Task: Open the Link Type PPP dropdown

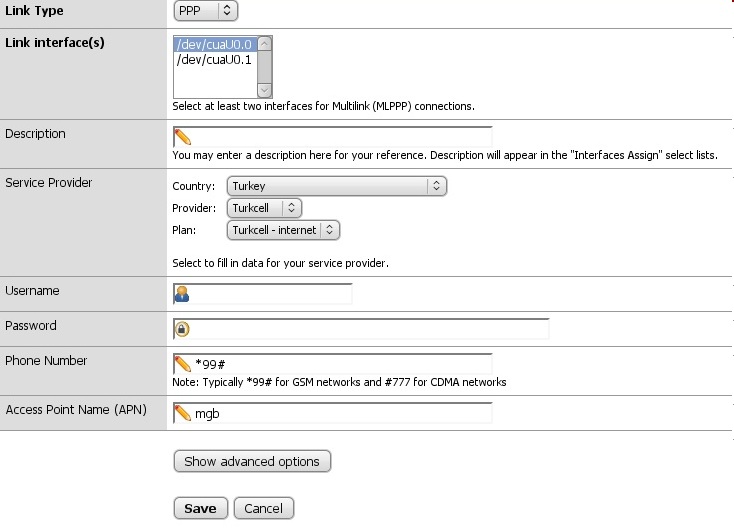Action: [x=205, y=10]
